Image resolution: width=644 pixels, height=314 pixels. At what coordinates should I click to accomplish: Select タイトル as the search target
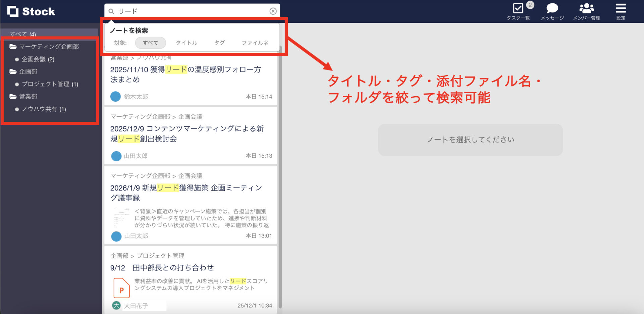click(x=186, y=43)
